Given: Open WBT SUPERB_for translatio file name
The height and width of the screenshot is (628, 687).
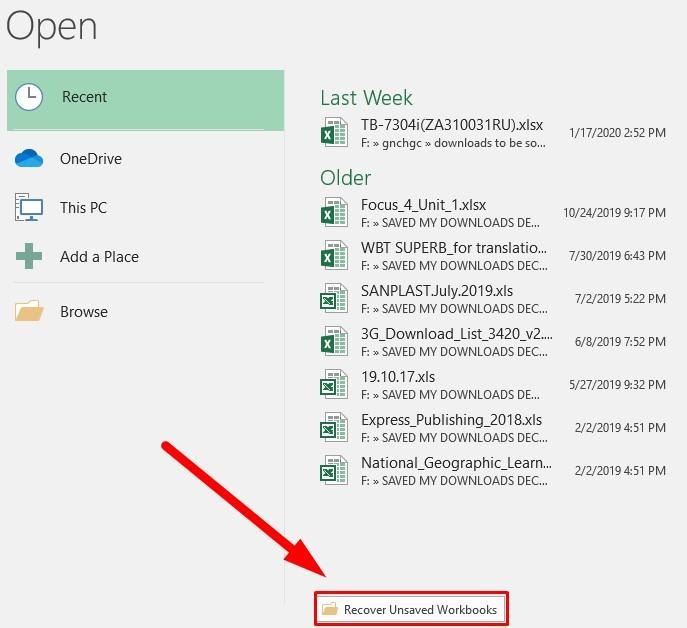Looking at the screenshot, I should [454, 248].
